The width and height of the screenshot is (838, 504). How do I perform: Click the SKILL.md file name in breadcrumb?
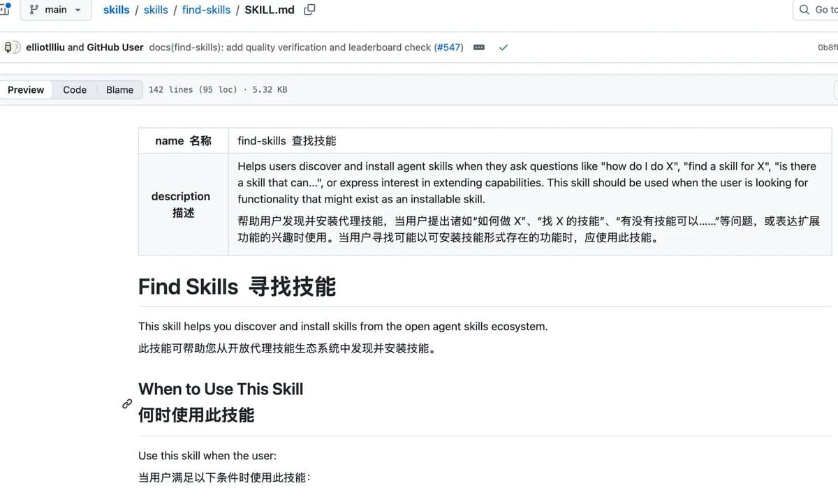270,10
